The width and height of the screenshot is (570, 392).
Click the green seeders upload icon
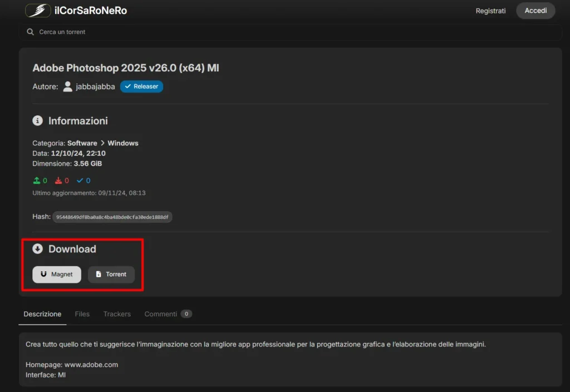[36, 180]
